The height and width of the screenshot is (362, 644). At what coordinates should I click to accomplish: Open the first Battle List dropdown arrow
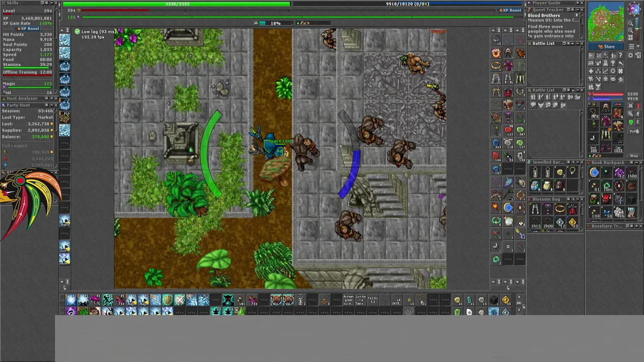(x=573, y=43)
